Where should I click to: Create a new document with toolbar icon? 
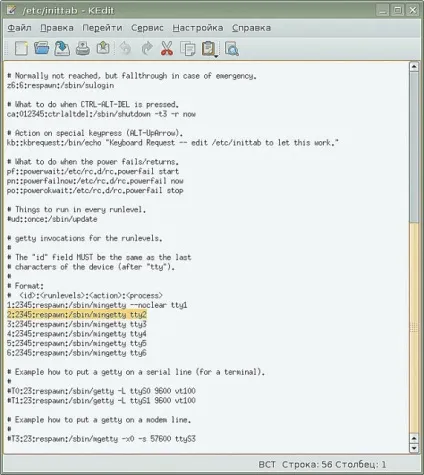click(x=21, y=49)
